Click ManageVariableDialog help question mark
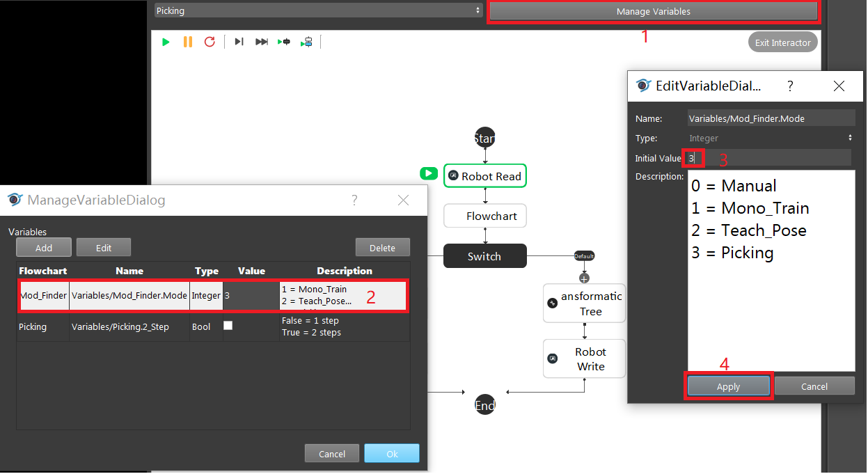The width and height of the screenshot is (868, 474). (354, 200)
